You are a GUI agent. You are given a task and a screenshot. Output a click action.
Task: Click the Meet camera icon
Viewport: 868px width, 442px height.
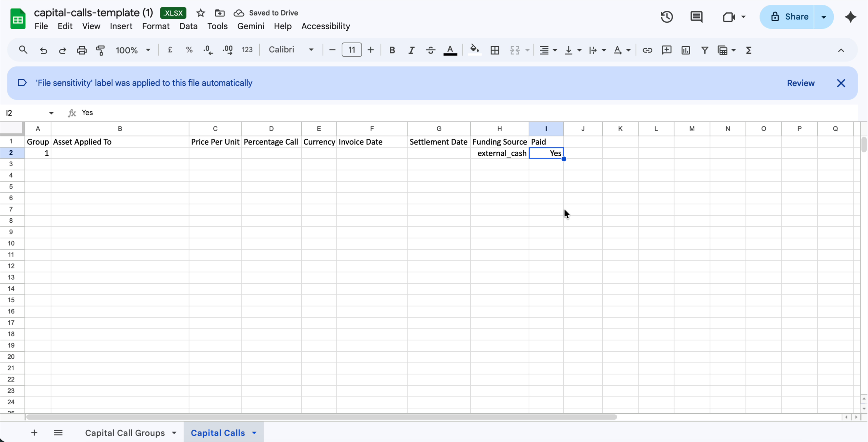[729, 17]
